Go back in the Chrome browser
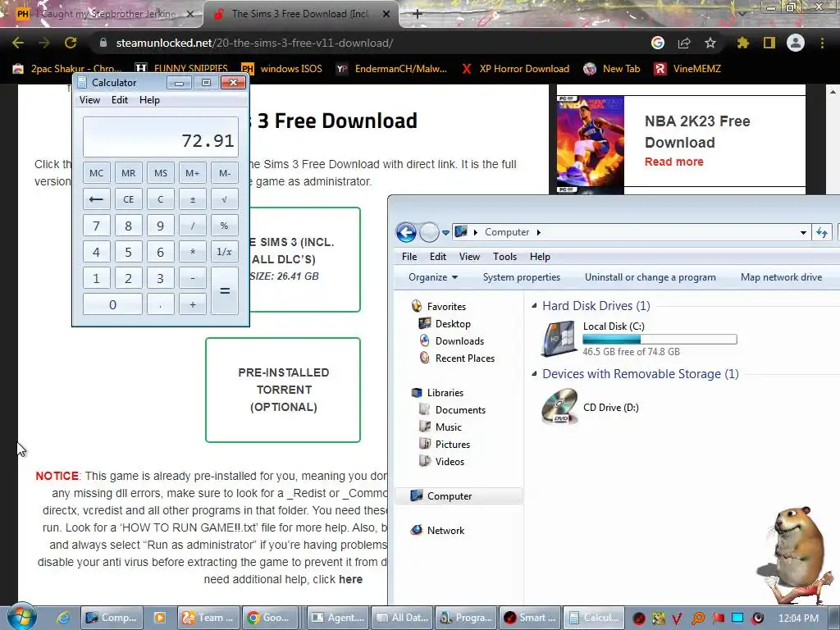This screenshot has width=840, height=630. tap(18, 43)
